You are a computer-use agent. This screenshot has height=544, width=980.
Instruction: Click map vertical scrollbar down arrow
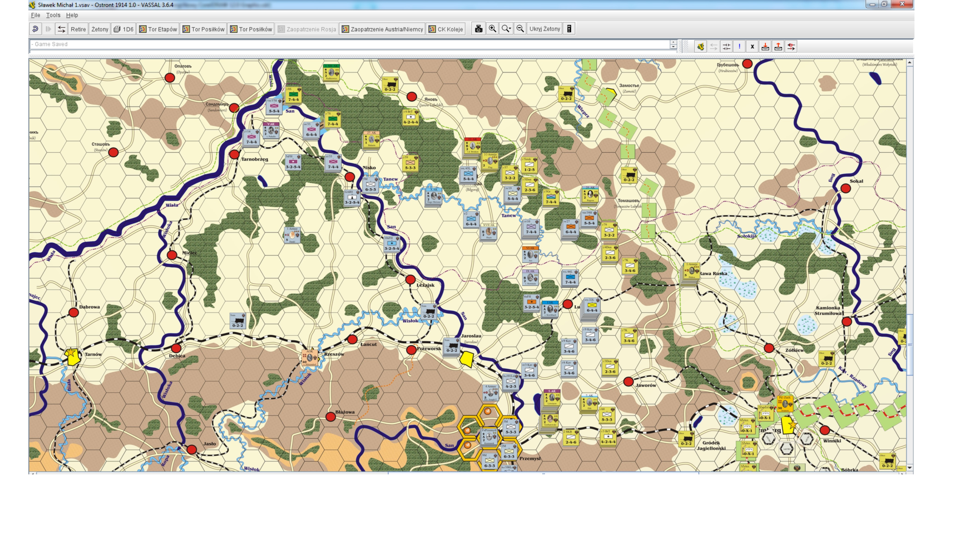click(910, 468)
